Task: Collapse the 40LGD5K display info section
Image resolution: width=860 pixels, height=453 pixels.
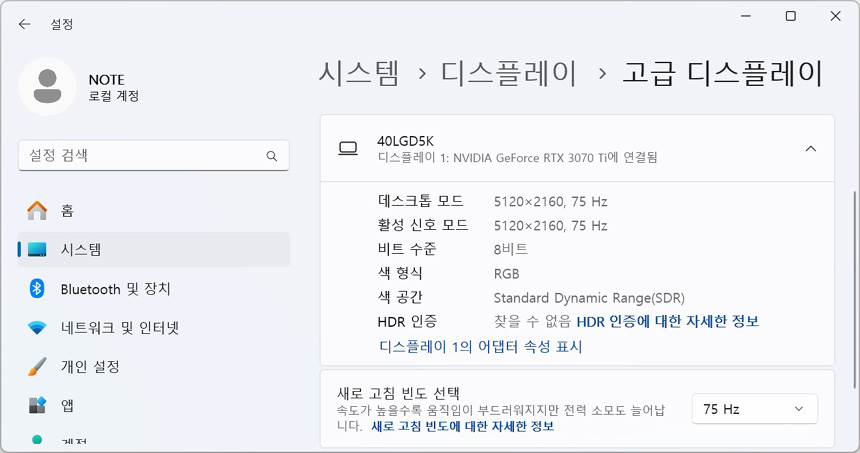Action: [810, 149]
